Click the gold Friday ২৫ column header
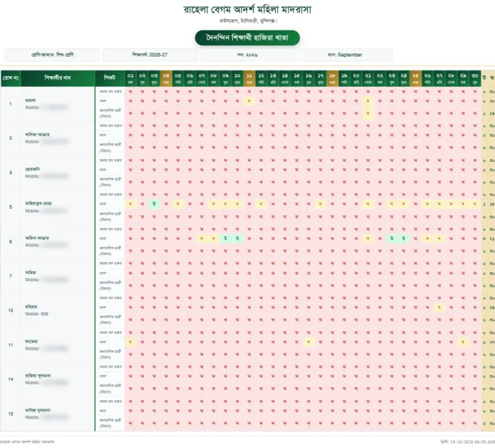 tap(416, 78)
